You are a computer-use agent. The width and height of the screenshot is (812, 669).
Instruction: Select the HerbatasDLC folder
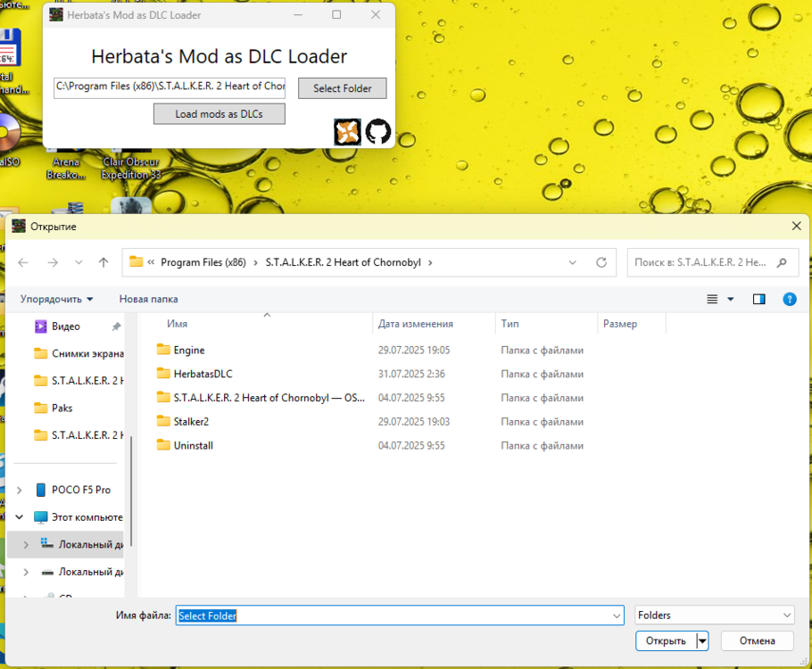pos(203,374)
